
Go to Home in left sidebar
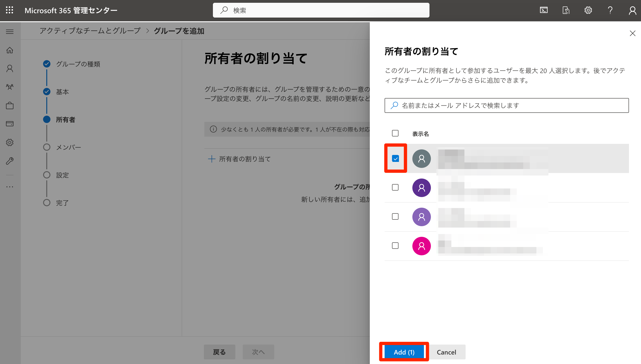click(10, 50)
